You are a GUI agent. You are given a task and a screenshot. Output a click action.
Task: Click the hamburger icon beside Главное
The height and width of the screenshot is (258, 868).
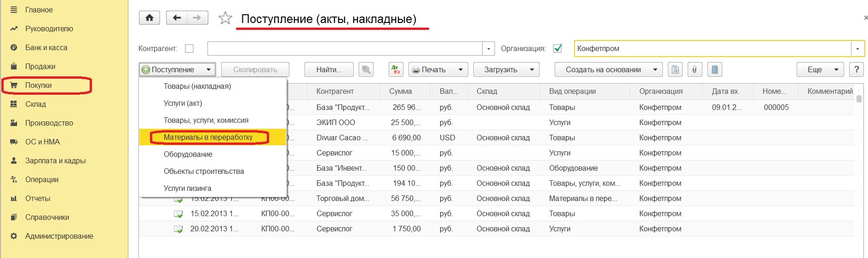click(14, 10)
